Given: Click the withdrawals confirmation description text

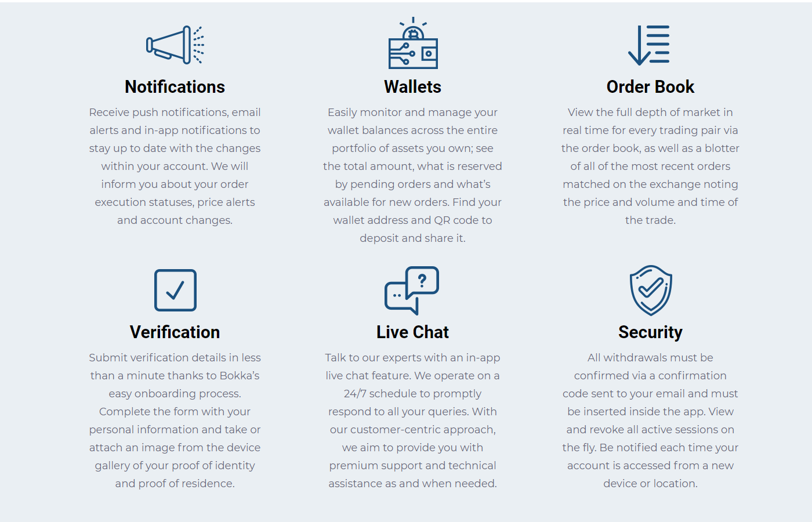Looking at the screenshot, I should (x=650, y=420).
